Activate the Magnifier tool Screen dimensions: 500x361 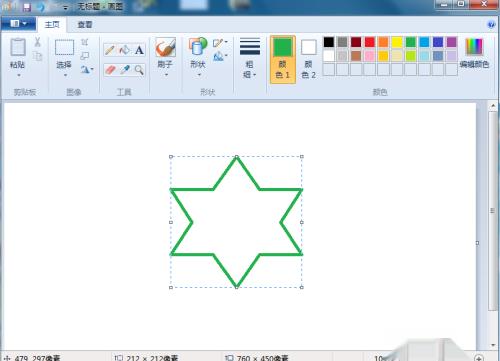[139, 70]
